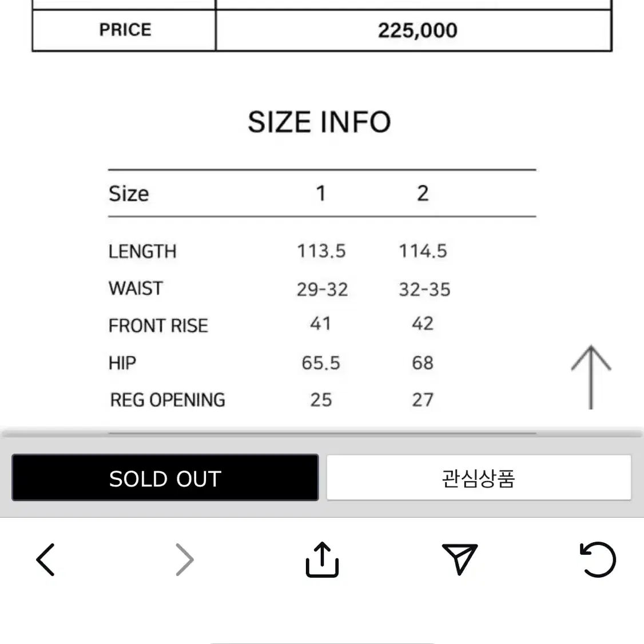Tap the paper plane send icon
Screen dimensions: 644x644
tap(460, 559)
